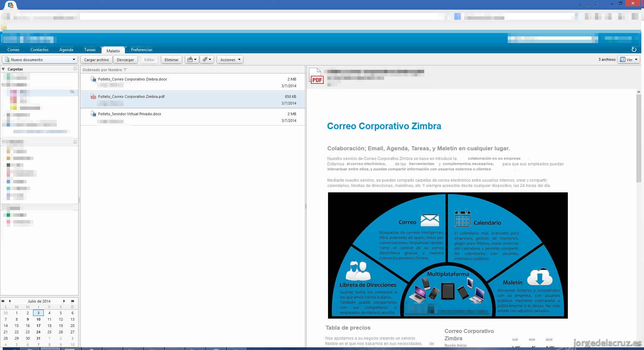644x350 pixels.
Task: Select file Folleto_Correo Corporativo Zimbra.docx
Action: [x=193, y=82]
